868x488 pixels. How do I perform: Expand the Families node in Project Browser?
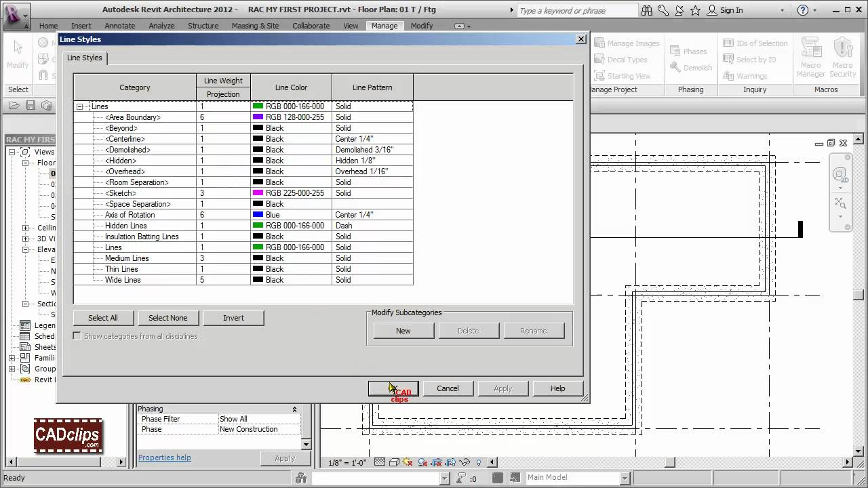[x=12, y=357]
